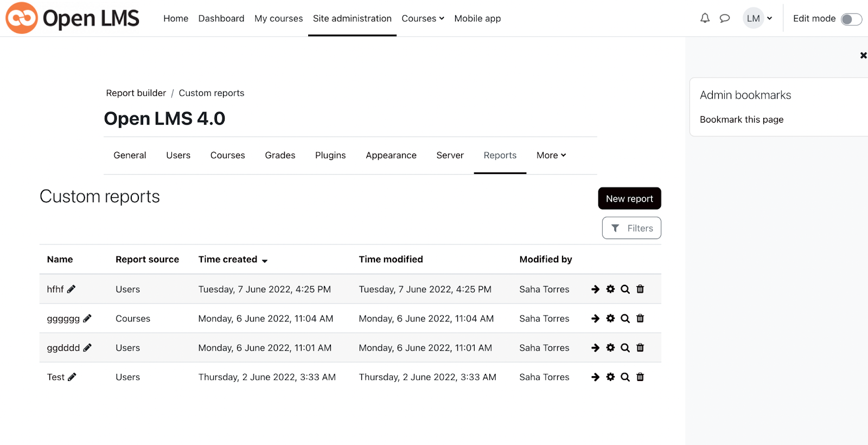The height and width of the screenshot is (445, 868).
Task: Open the Test report via arrow icon
Action: 595,377
